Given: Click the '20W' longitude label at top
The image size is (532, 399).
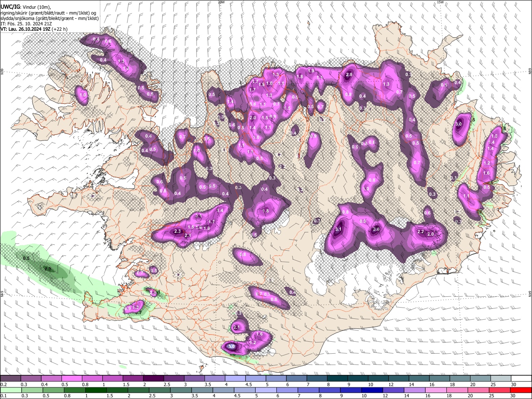Looking at the screenshot, I should (221, 2).
